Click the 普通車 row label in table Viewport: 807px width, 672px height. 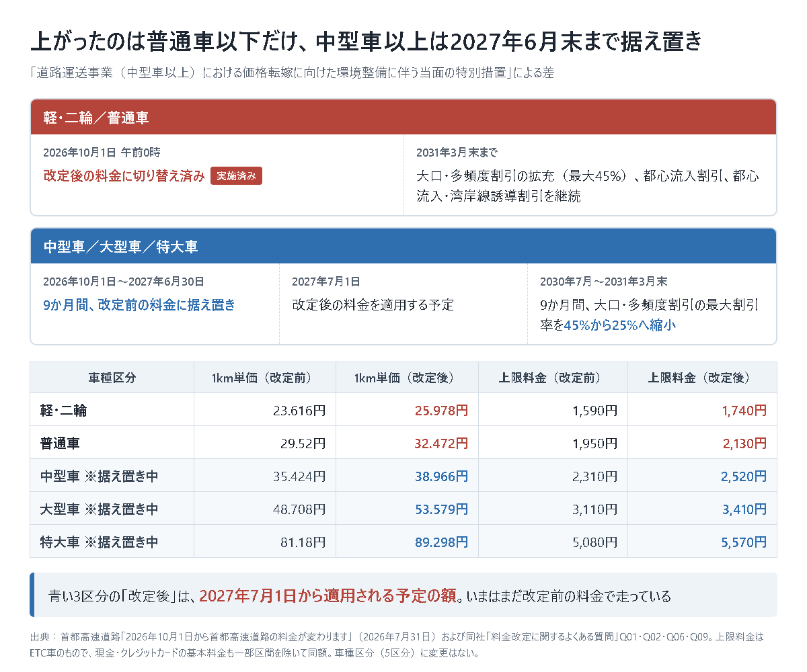[x=61, y=443]
